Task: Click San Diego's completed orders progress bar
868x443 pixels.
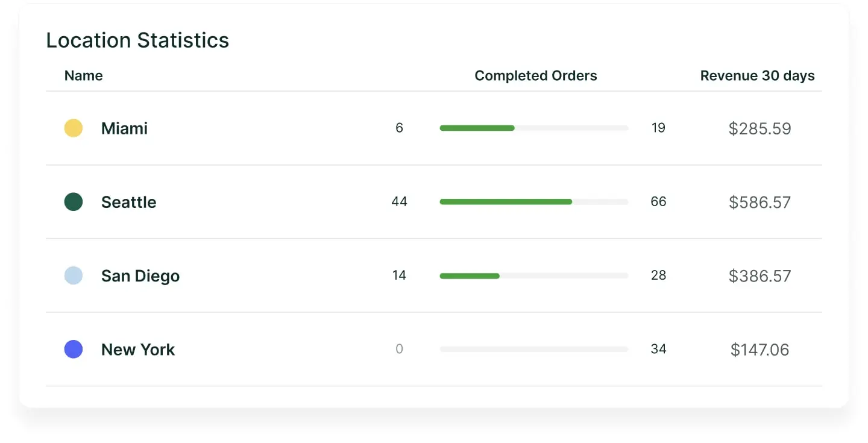Action: 534,275
